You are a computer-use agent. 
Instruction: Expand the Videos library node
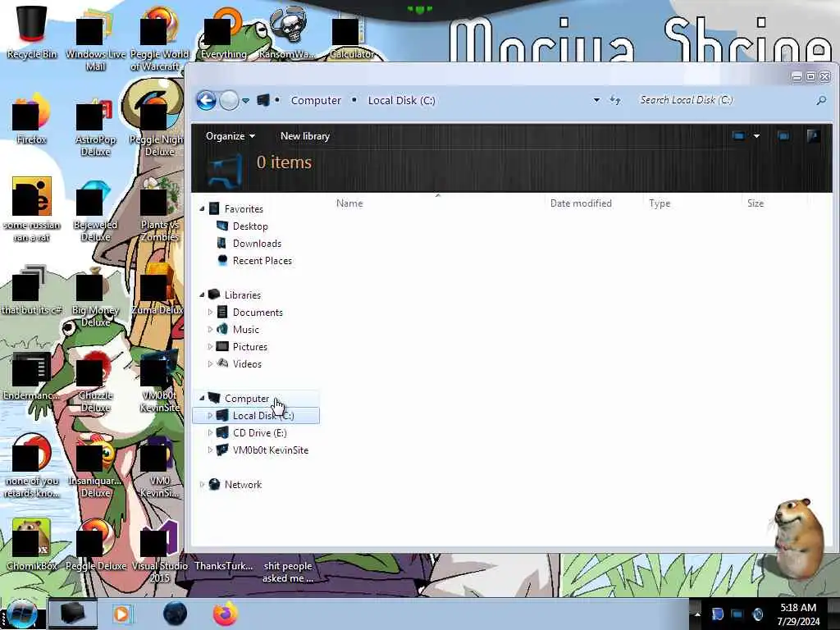(210, 363)
